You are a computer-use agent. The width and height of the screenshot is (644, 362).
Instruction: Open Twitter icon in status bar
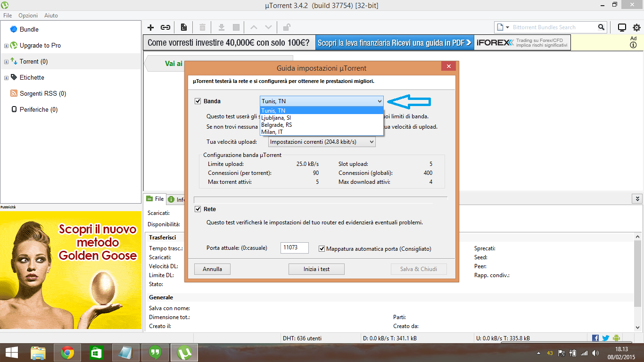click(x=606, y=338)
